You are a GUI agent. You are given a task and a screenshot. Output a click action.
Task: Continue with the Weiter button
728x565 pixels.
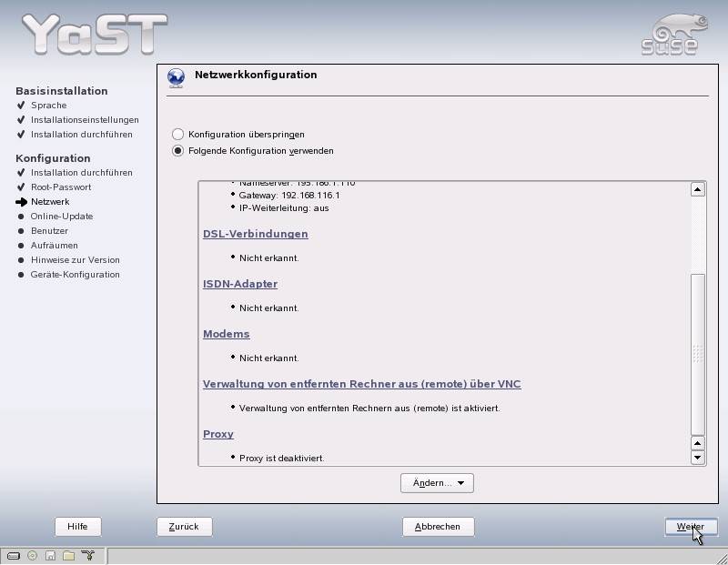[x=691, y=527]
